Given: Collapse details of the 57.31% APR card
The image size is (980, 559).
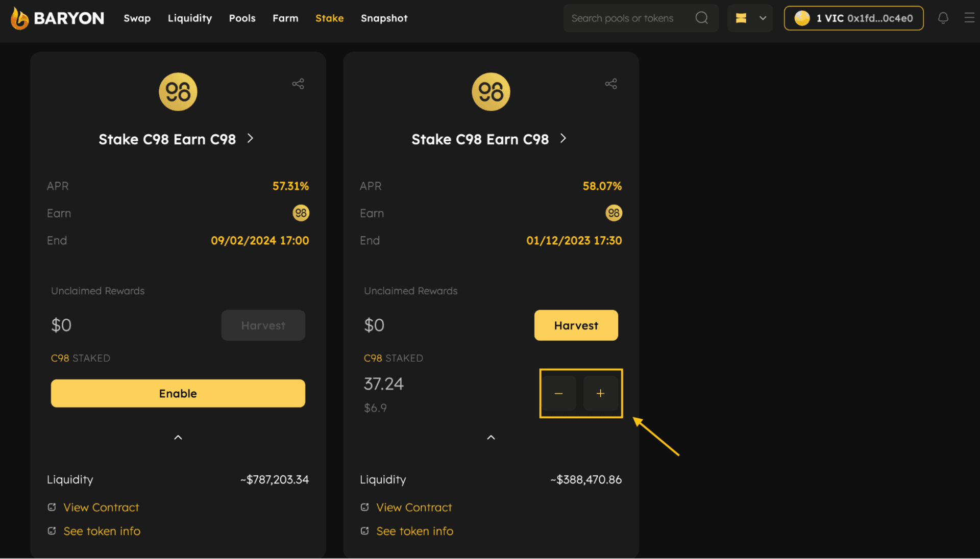Looking at the screenshot, I should (178, 438).
